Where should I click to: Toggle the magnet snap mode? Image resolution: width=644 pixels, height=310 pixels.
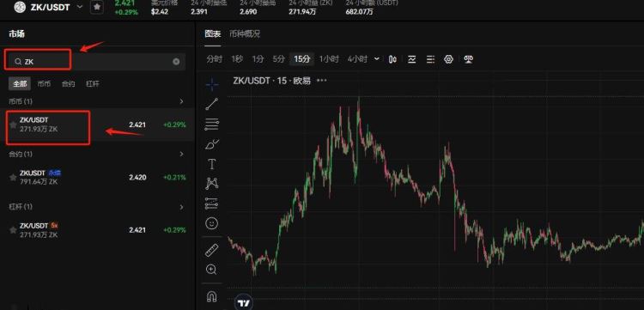(x=212, y=296)
